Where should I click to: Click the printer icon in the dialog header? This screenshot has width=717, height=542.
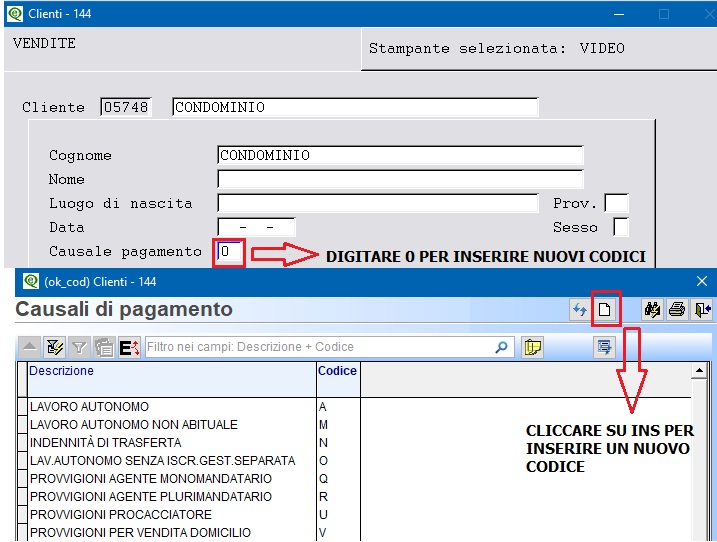(x=677, y=310)
